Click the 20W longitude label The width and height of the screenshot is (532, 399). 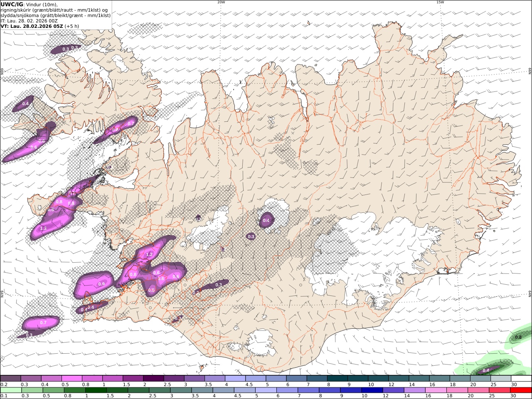[x=221, y=2]
